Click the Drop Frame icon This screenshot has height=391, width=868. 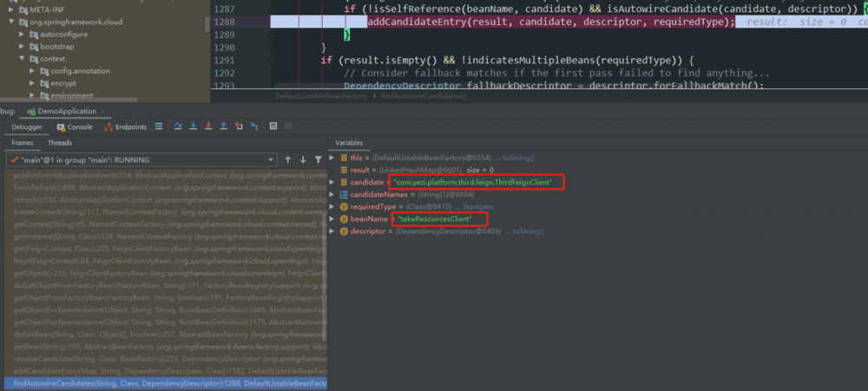(239, 126)
